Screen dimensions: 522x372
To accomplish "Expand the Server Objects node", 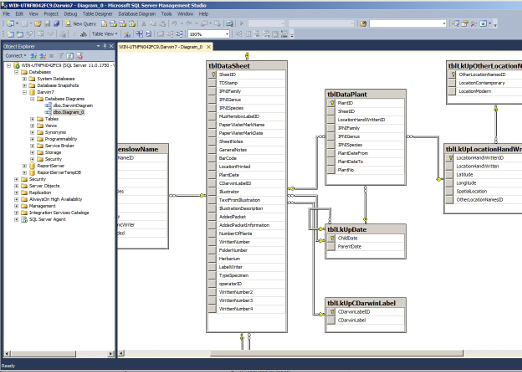I will 16,186.
